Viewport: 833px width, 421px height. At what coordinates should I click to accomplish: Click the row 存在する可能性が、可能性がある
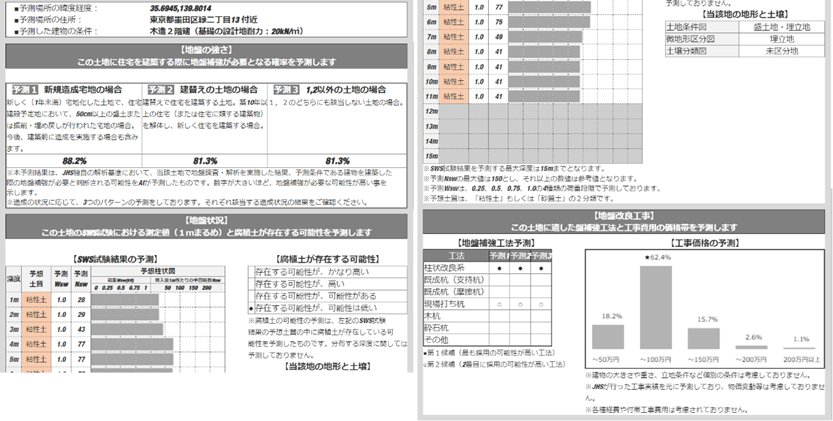[328, 296]
